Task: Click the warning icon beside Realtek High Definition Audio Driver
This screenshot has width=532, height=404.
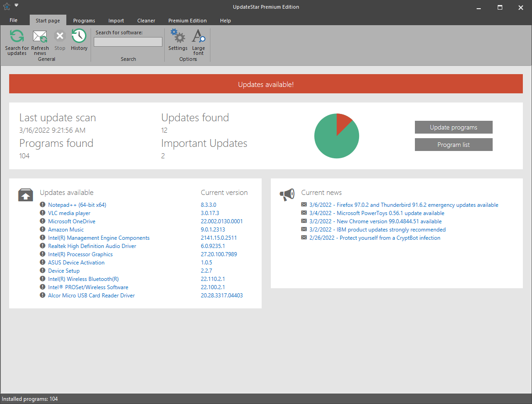Action: click(x=43, y=246)
